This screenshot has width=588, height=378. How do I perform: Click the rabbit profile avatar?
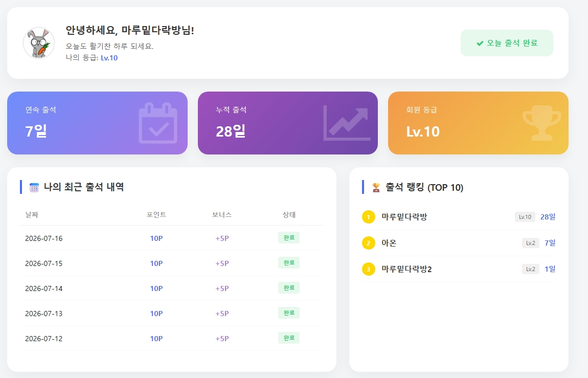[39, 43]
